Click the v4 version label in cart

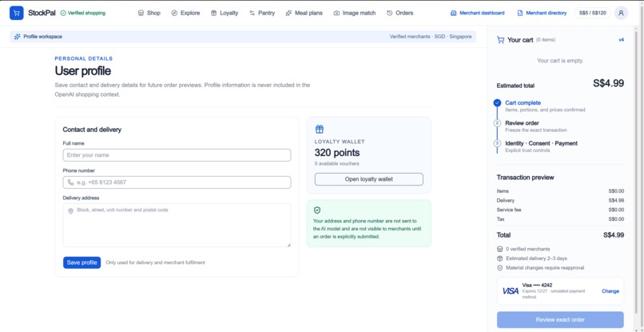[622, 40]
